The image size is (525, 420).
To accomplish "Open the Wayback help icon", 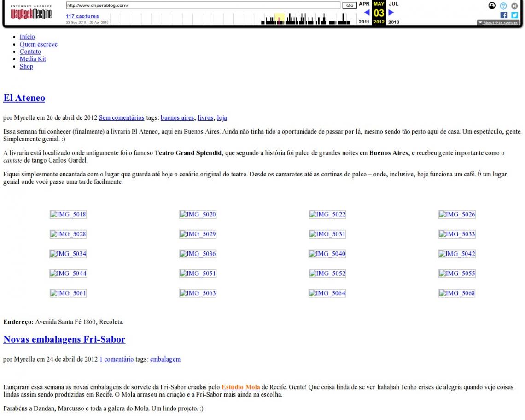I will pyautogui.click(x=503, y=6).
